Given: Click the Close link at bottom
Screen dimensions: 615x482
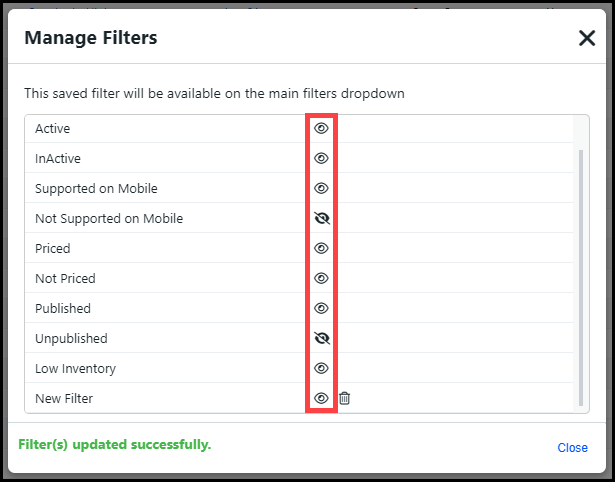Looking at the screenshot, I should point(572,448).
